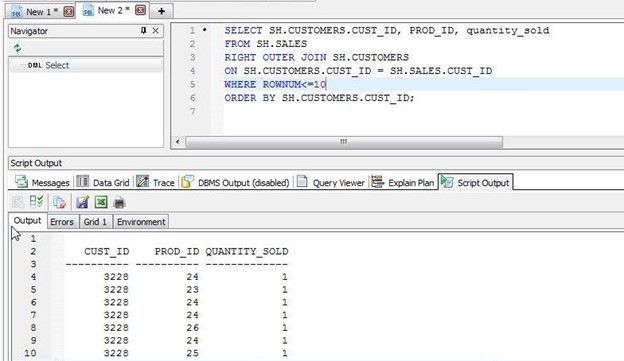Screen dimensions: 624x361
Task: Click the 'FROM SH.SALES' line in editor
Action: tap(265, 44)
